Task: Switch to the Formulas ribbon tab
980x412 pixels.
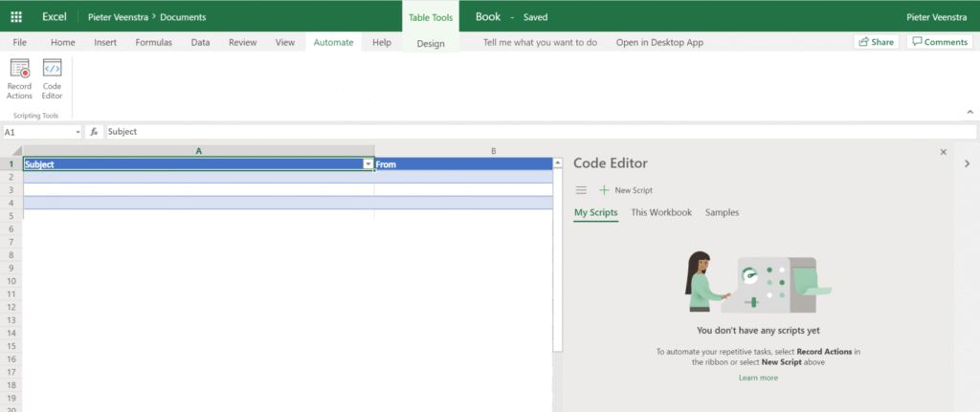Action: coord(154,42)
